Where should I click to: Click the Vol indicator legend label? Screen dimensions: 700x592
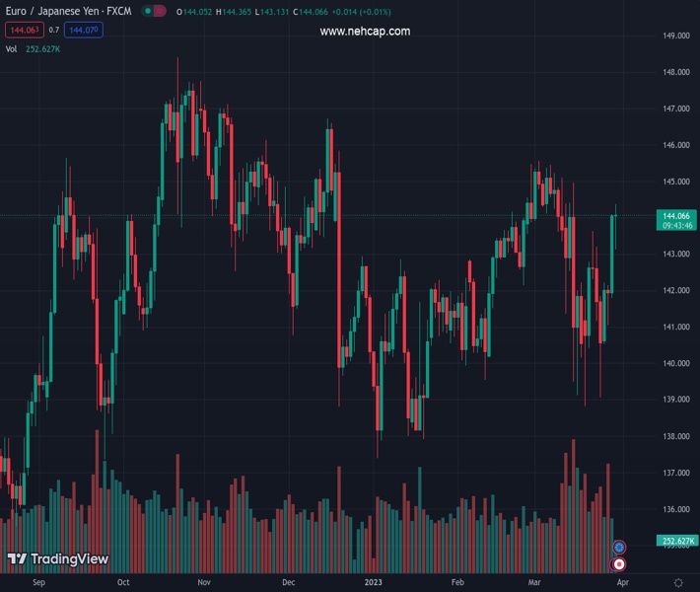[x=12, y=48]
